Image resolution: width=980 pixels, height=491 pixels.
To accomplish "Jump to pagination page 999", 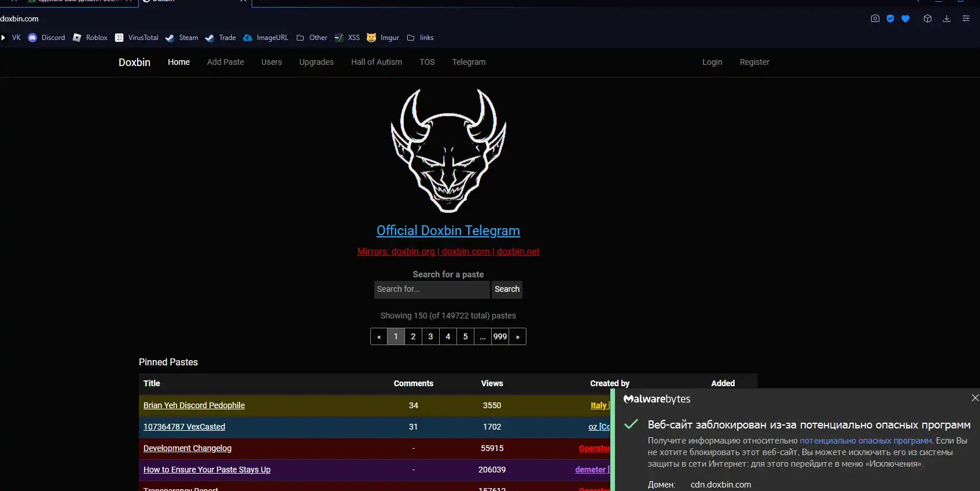I will 500,336.
